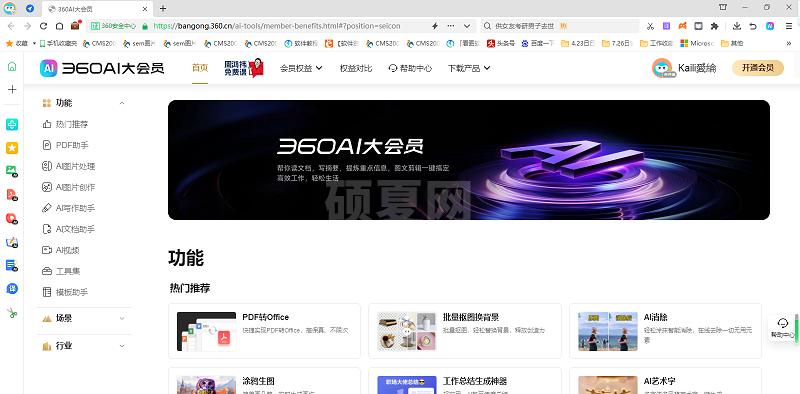800x394 pixels.
Task: Click the lightning speed-mode icon in address bar
Action: (435, 26)
